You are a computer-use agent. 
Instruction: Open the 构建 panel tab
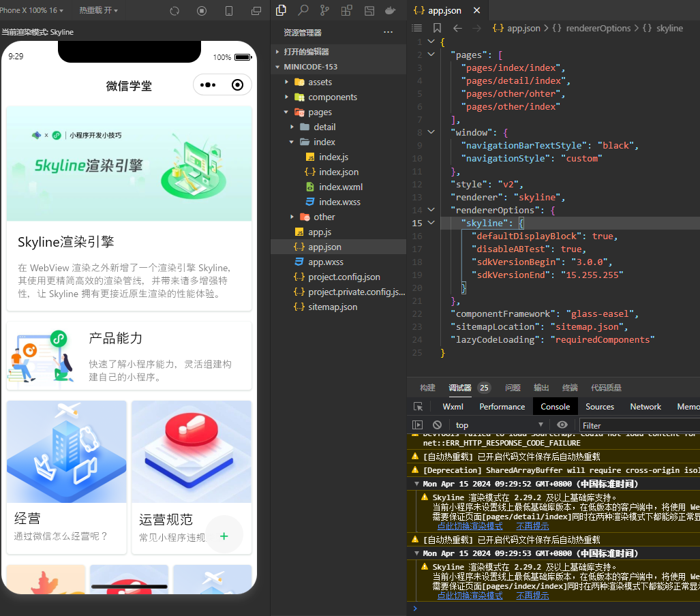[x=427, y=388]
